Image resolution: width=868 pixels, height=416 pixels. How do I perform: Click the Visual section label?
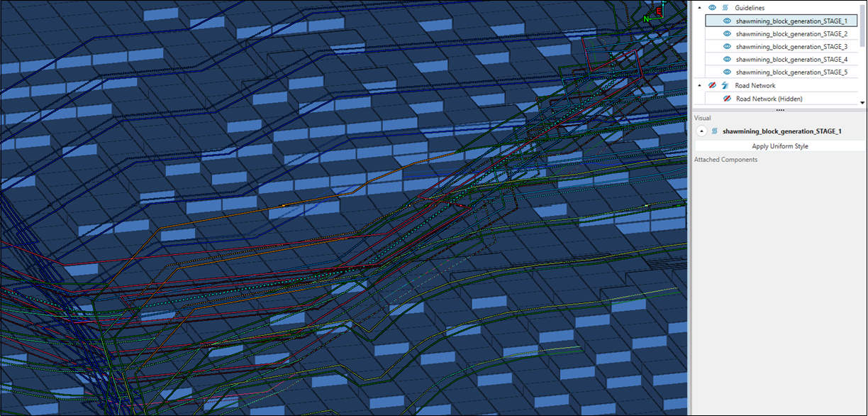[x=702, y=118]
